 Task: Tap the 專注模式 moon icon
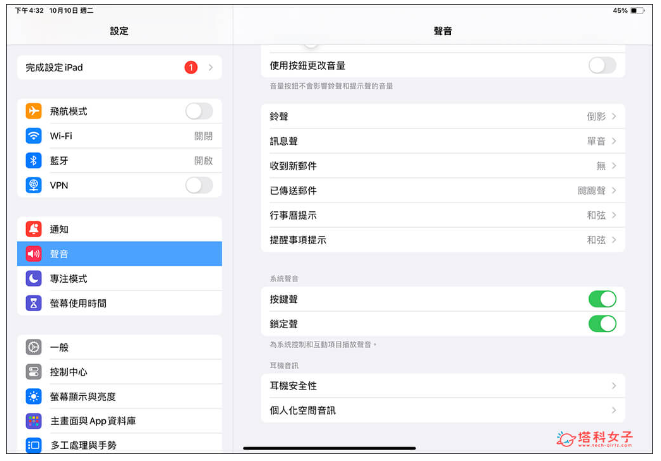click(34, 278)
